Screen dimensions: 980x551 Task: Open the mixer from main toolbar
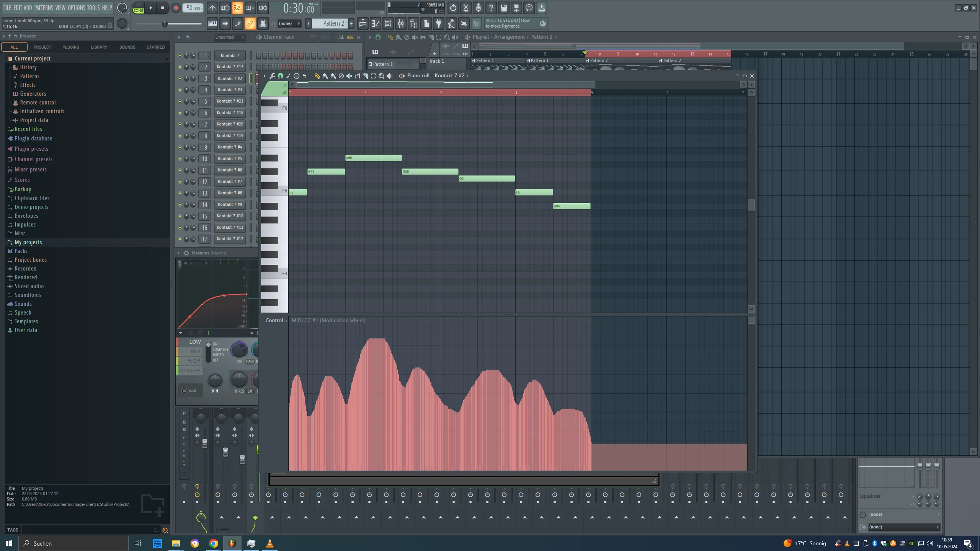[x=400, y=24]
